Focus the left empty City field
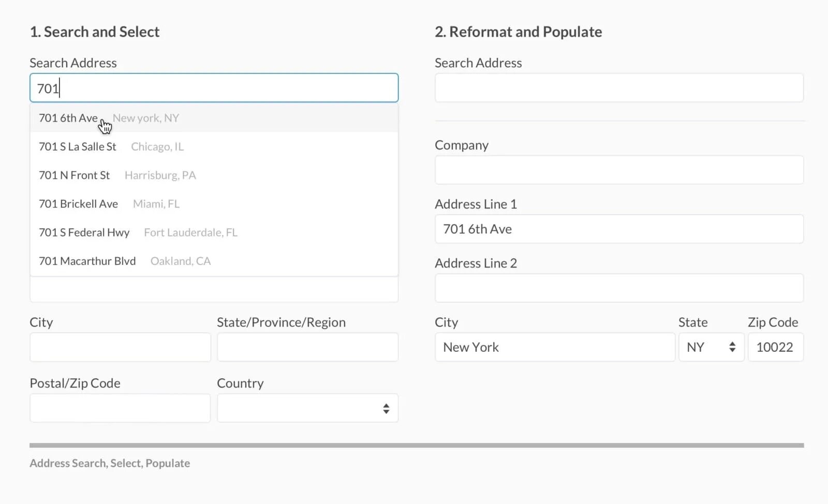Screen dimensions: 828x504 click(120, 347)
